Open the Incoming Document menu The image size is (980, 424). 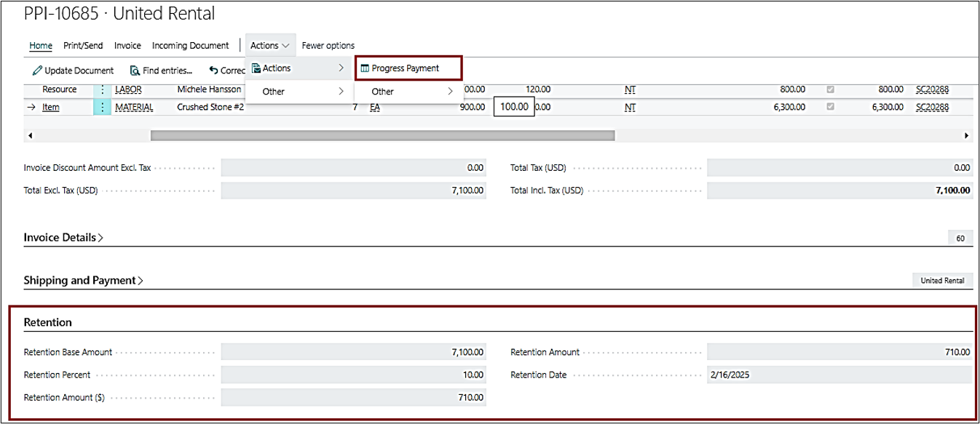tap(190, 45)
